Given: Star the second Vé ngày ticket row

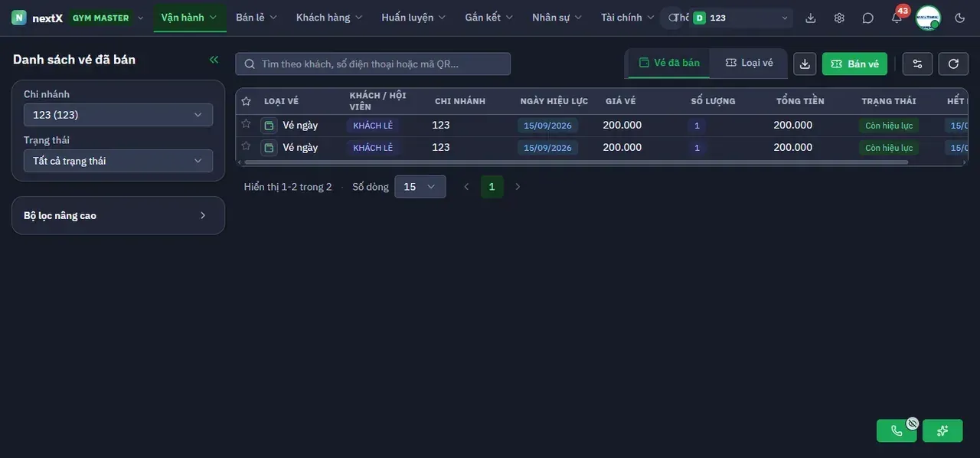Looking at the screenshot, I should coord(246,146).
